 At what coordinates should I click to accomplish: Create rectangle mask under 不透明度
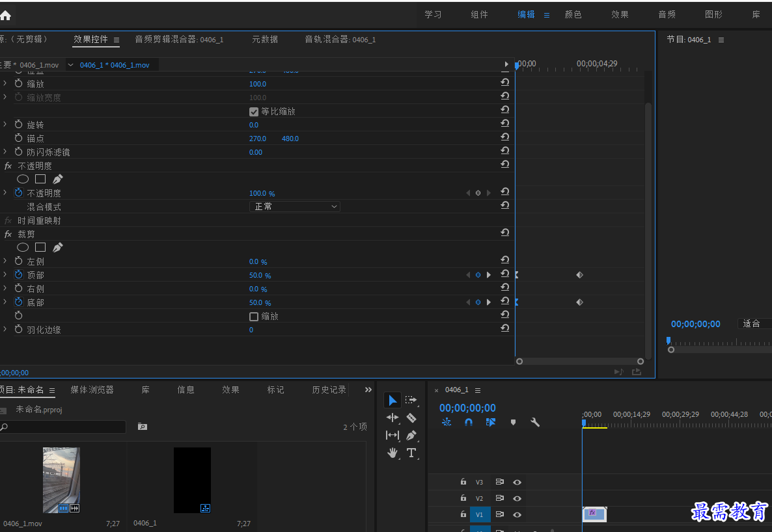pos(40,179)
